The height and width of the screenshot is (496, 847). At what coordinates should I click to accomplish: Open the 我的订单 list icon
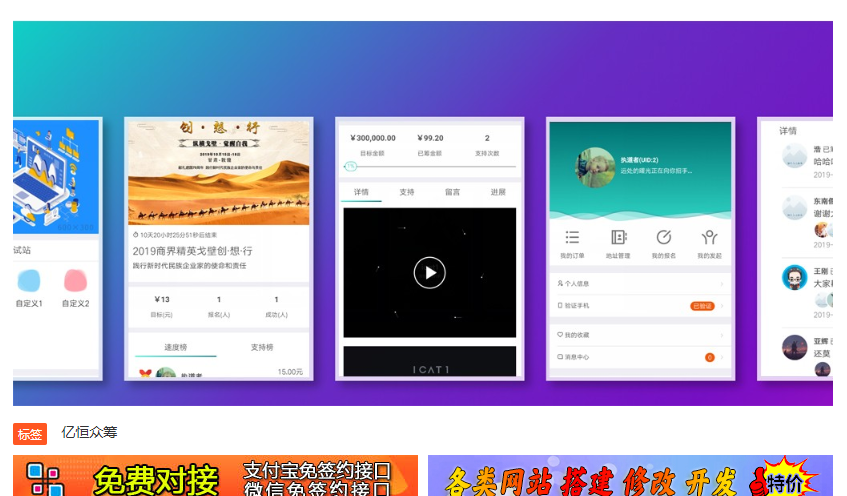pyautogui.click(x=572, y=237)
